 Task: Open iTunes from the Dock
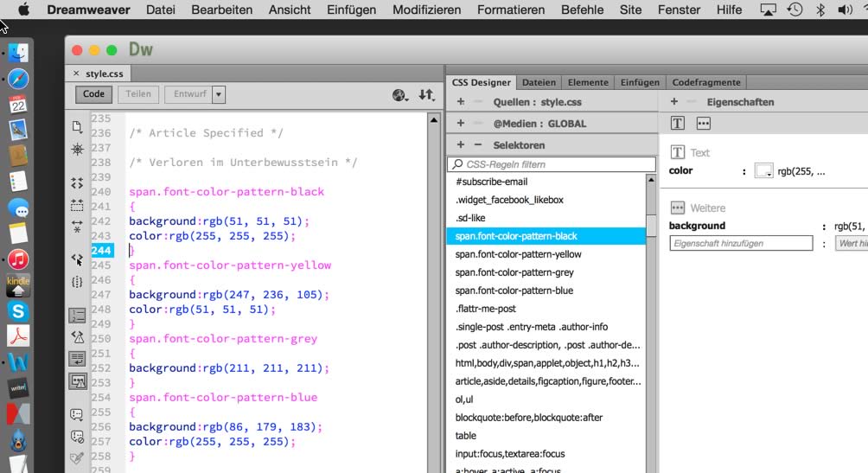coord(18,259)
